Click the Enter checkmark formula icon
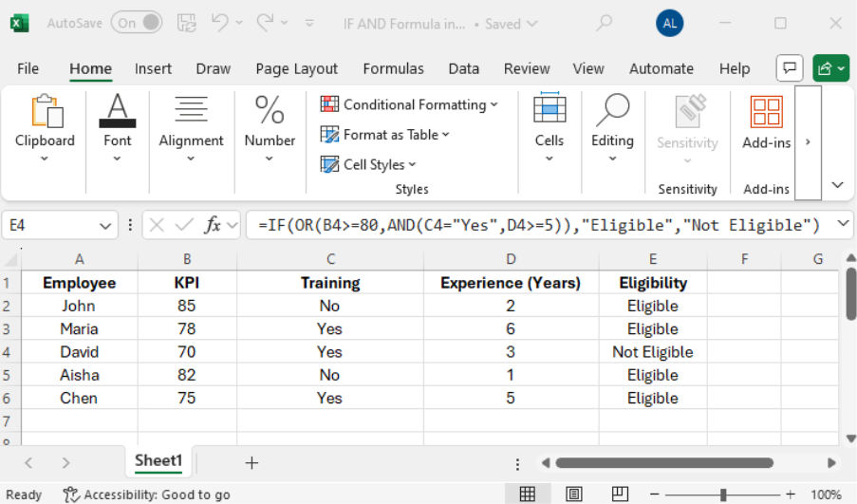The image size is (857, 504). pos(184,225)
